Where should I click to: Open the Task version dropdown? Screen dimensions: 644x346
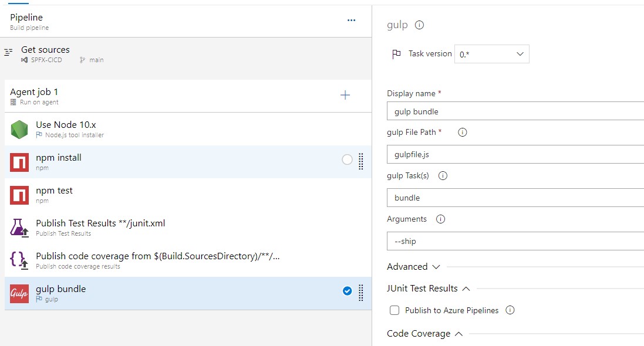coord(492,54)
